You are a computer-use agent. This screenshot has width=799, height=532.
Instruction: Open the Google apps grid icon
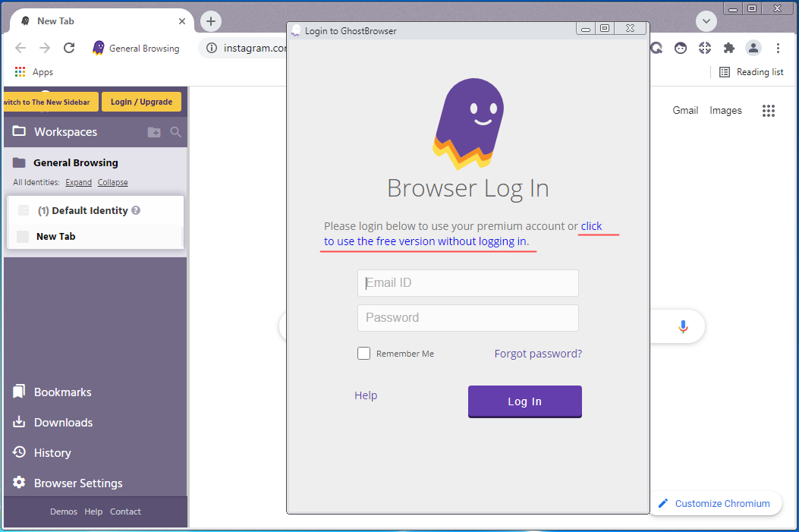click(x=769, y=111)
